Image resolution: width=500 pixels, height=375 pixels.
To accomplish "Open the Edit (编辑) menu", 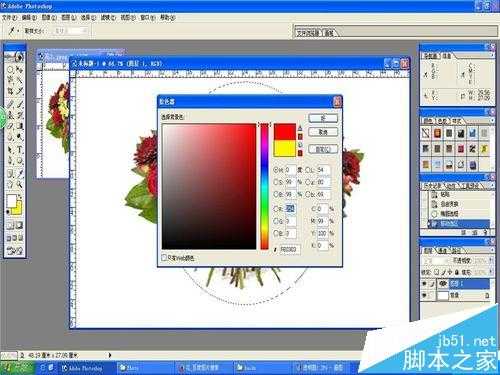I will pyautogui.click(x=29, y=18).
